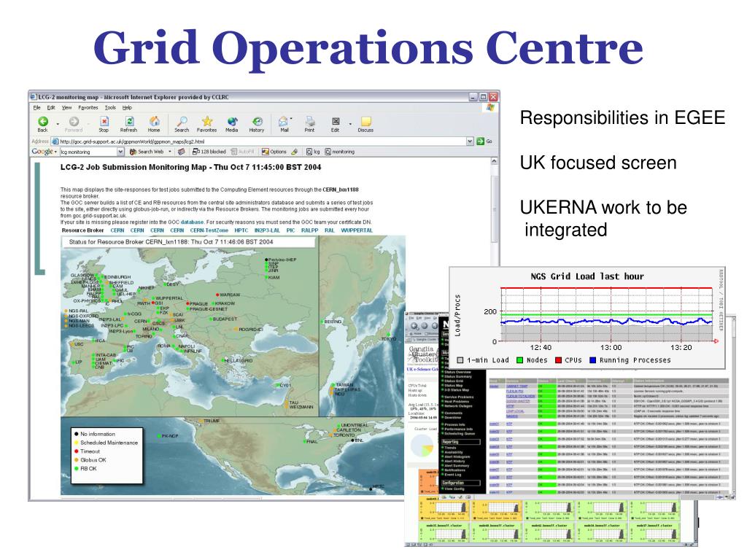Click the green Back arrow icon
This screenshot has width=747, height=560.
tap(43, 122)
